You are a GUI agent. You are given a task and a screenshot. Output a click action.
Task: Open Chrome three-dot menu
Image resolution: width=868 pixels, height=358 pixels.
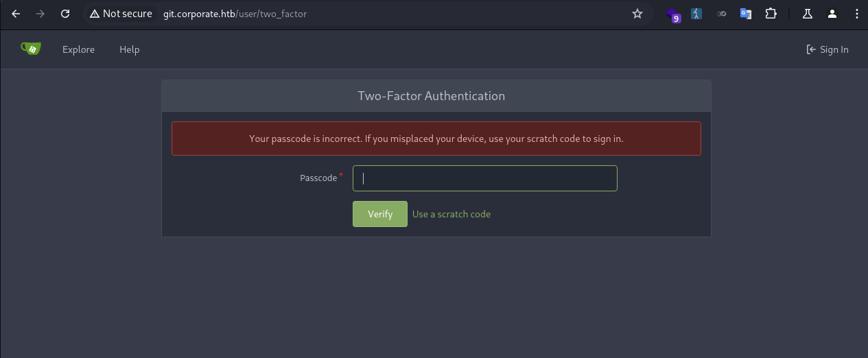(x=856, y=14)
